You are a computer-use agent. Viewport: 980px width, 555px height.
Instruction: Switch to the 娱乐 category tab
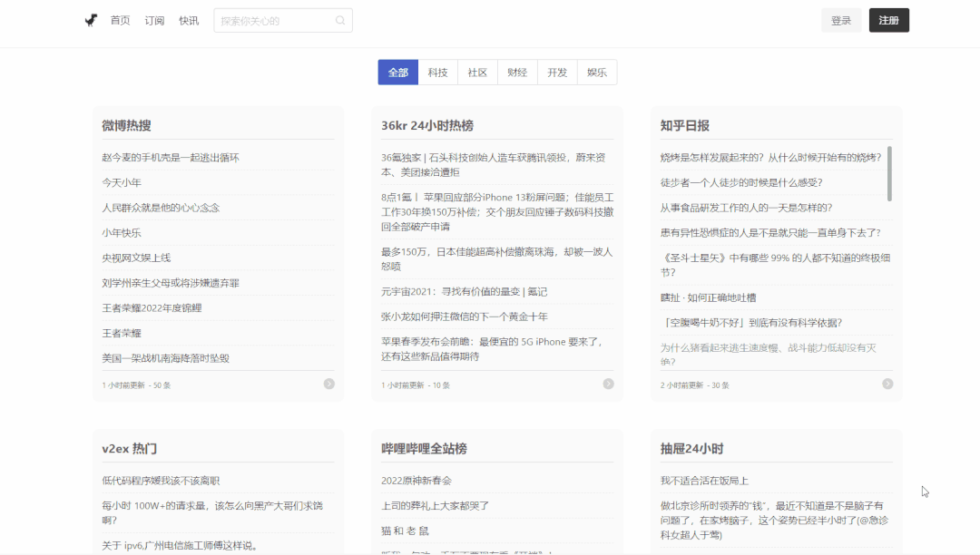(597, 73)
